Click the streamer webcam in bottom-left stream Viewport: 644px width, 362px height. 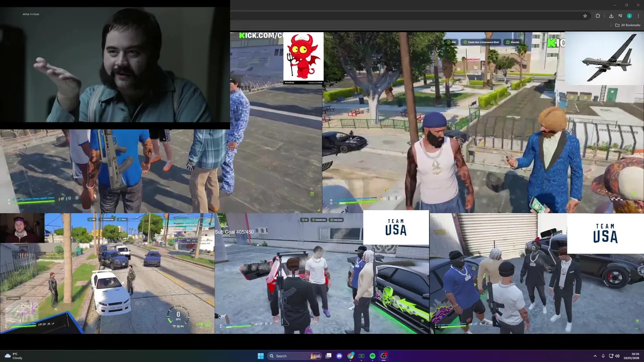[22, 228]
